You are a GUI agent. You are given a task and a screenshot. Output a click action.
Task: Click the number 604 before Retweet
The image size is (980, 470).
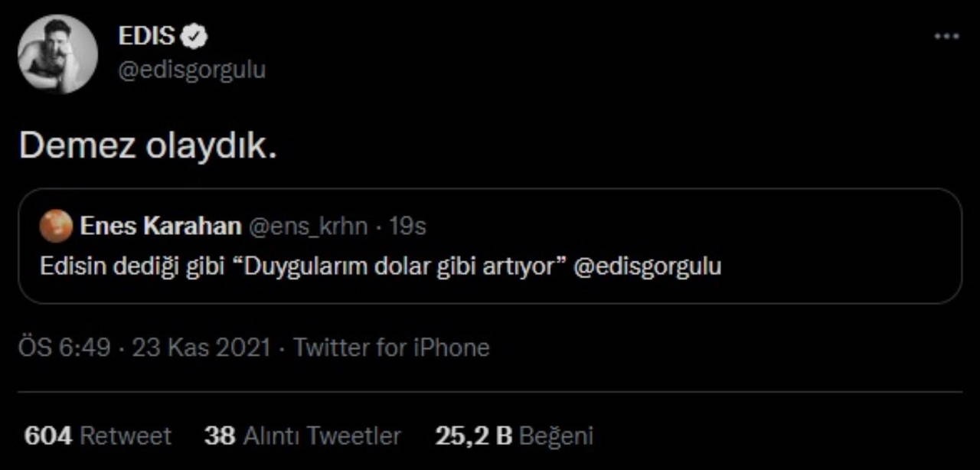(48, 436)
